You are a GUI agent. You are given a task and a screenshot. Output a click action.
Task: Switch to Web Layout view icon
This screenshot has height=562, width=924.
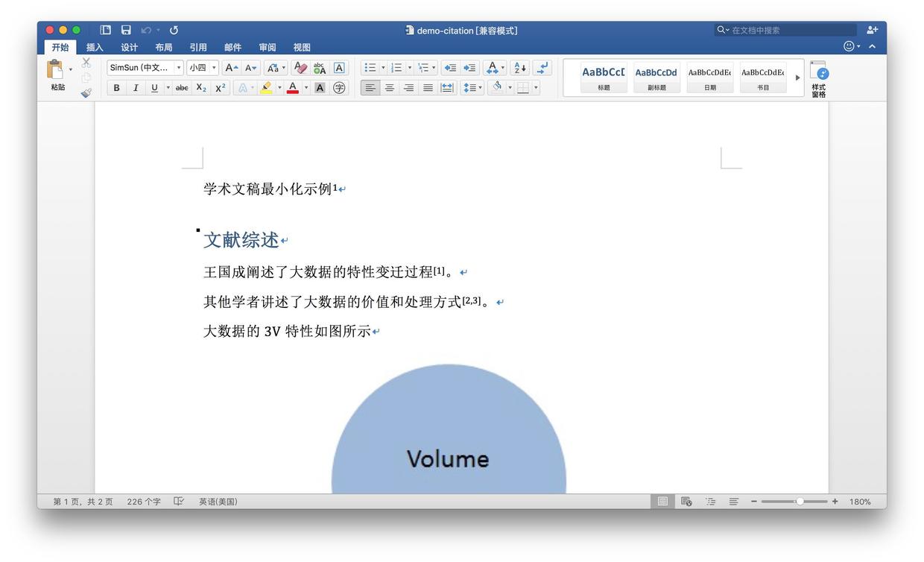(686, 502)
